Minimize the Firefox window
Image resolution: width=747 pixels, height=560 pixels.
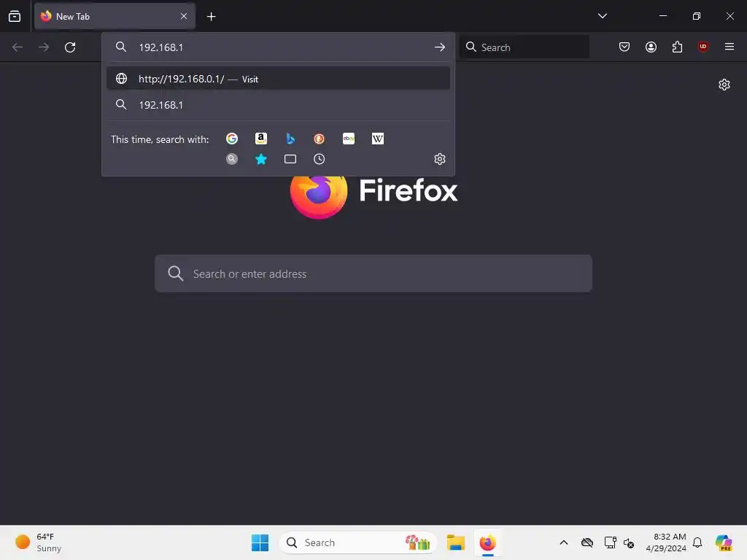click(662, 16)
